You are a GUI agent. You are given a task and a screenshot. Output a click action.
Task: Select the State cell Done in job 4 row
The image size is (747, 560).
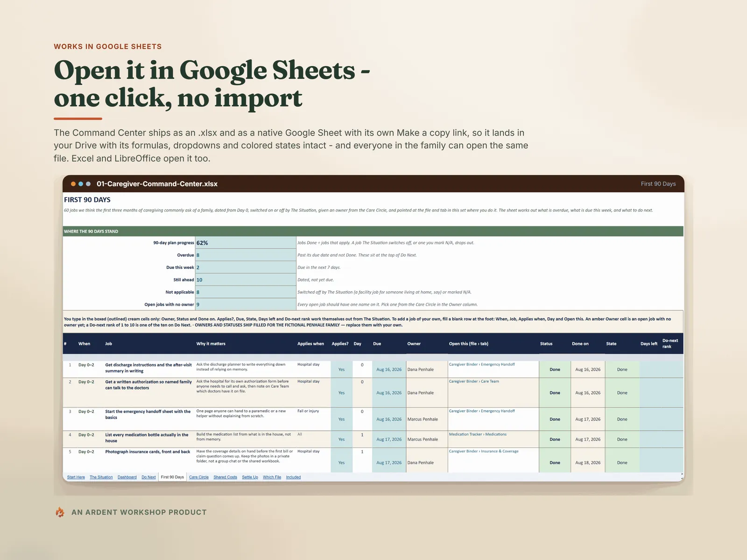(x=622, y=439)
